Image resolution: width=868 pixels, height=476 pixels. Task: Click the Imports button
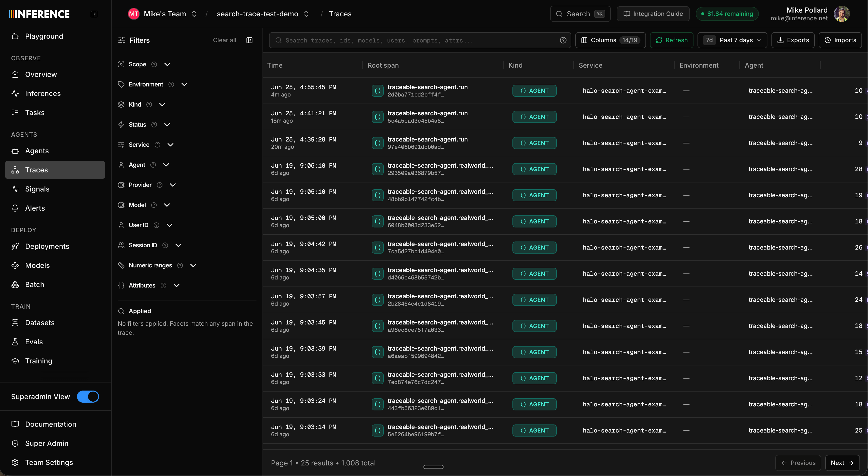tap(840, 40)
